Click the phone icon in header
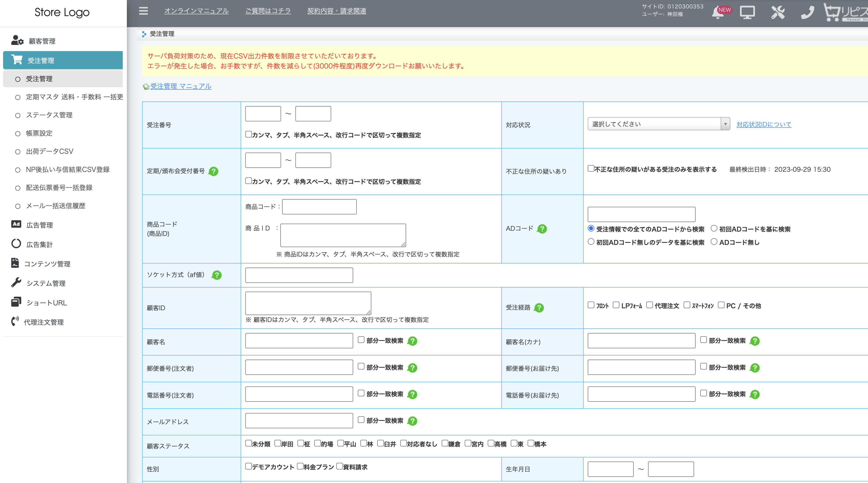The height and width of the screenshot is (483, 868). click(807, 13)
